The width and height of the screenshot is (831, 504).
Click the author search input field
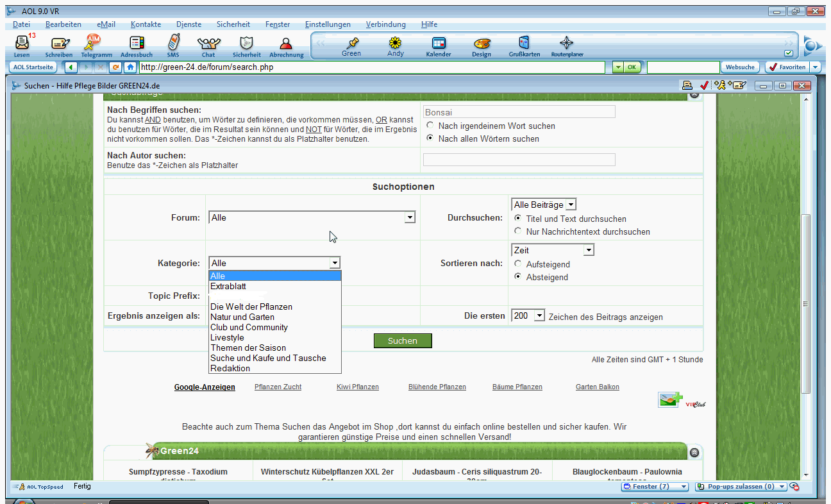519,160
